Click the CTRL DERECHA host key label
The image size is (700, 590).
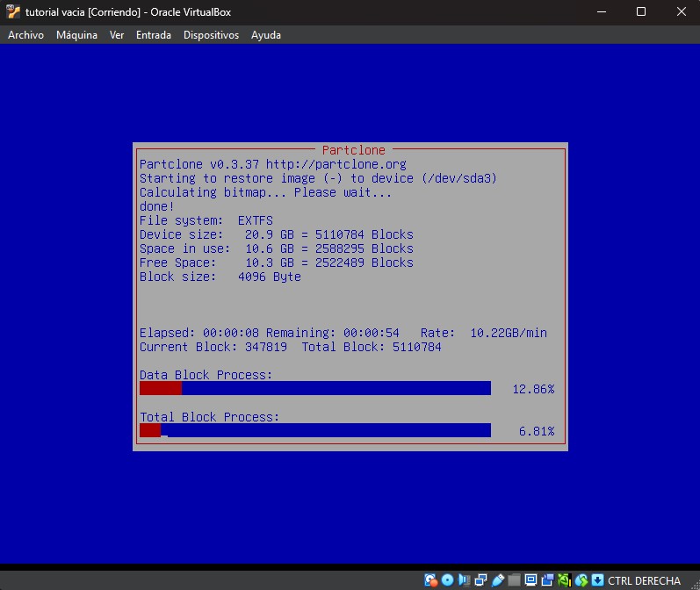(644, 580)
